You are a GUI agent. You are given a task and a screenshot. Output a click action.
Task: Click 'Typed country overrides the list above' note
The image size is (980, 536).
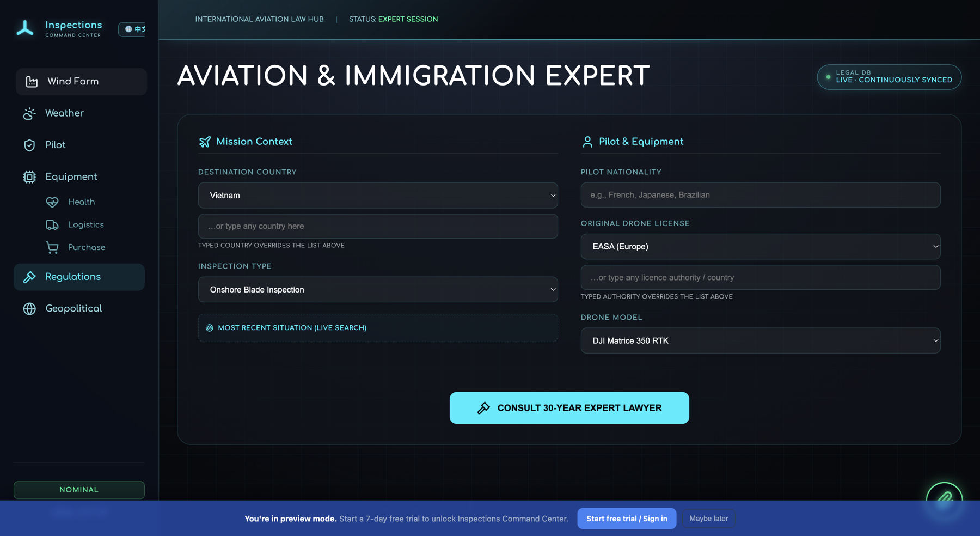[x=271, y=246]
